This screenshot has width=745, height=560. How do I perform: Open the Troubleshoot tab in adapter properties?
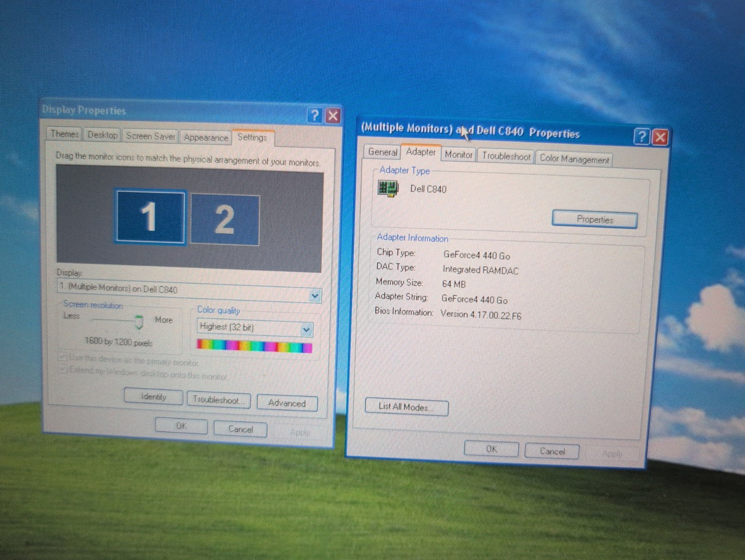click(x=506, y=156)
